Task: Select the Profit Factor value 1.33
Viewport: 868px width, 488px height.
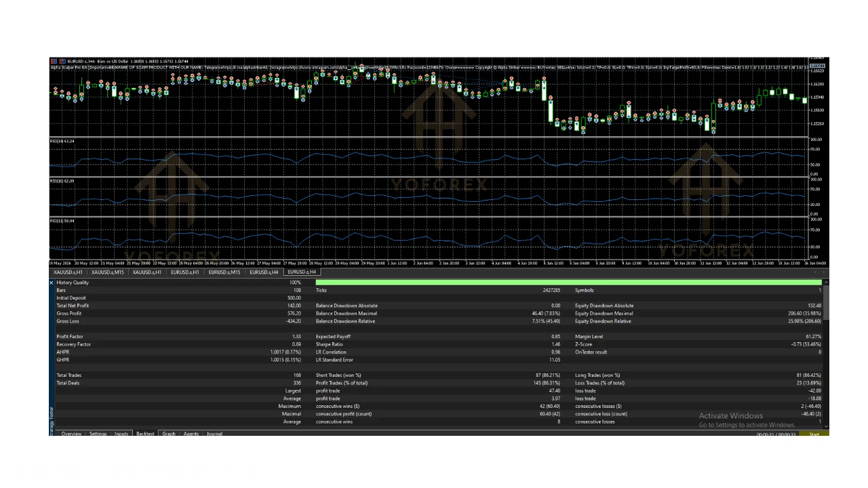Action: point(296,337)
